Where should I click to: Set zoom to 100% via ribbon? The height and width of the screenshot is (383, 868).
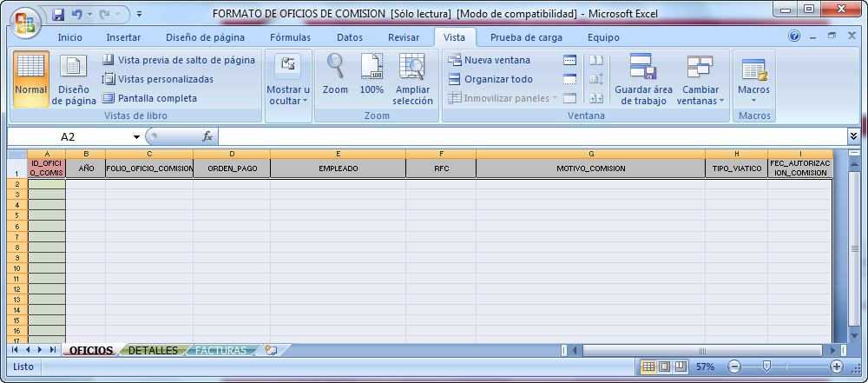point(372,75)
